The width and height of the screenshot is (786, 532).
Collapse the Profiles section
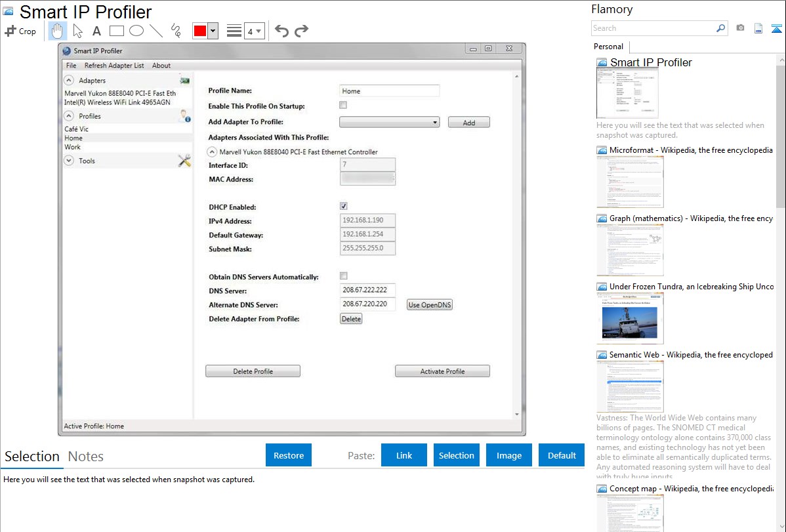(x=68, y=116)
